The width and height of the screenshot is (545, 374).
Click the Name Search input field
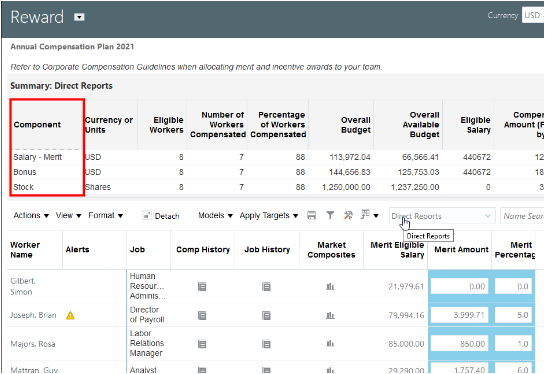522,216
